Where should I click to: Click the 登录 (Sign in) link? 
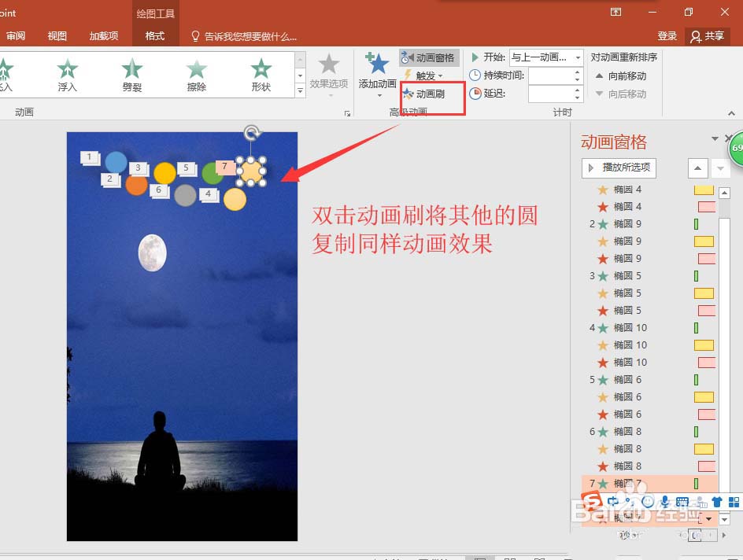(667, 36)
